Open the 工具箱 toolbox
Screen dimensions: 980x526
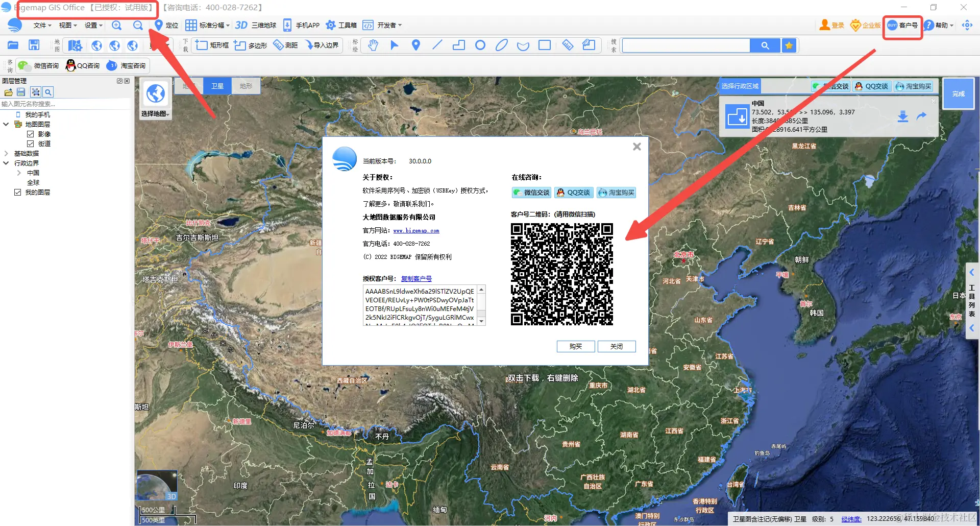[341, 25]
